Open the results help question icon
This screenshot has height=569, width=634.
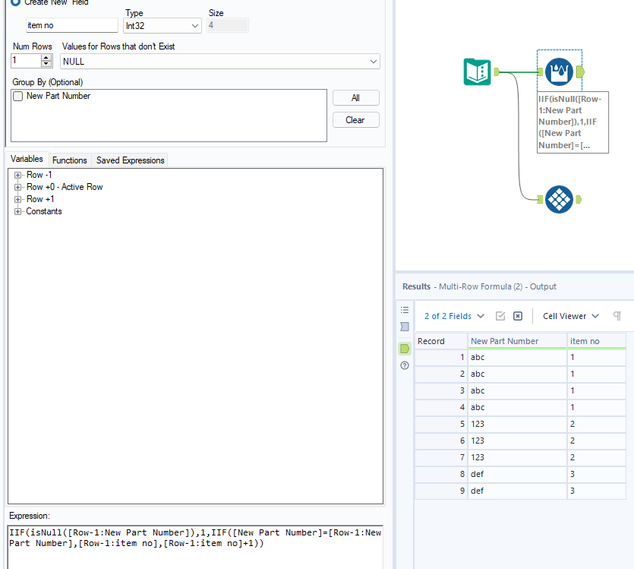tap(404, 366)
